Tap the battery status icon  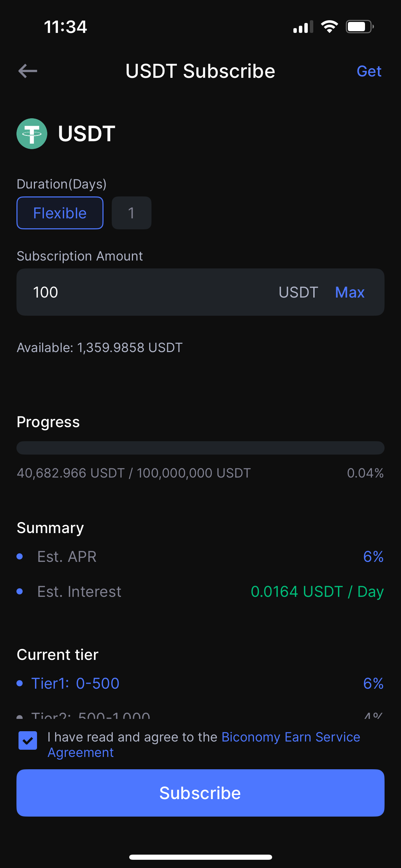click(359, 27)
